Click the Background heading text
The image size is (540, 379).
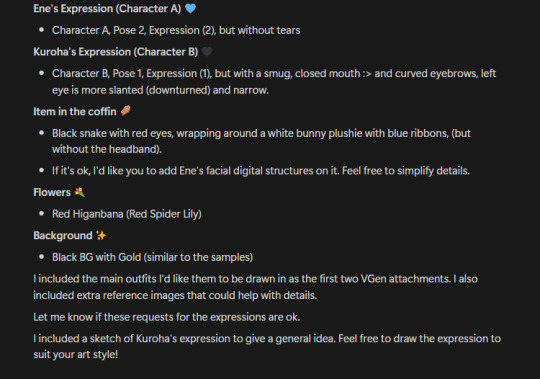click(63, 235)
